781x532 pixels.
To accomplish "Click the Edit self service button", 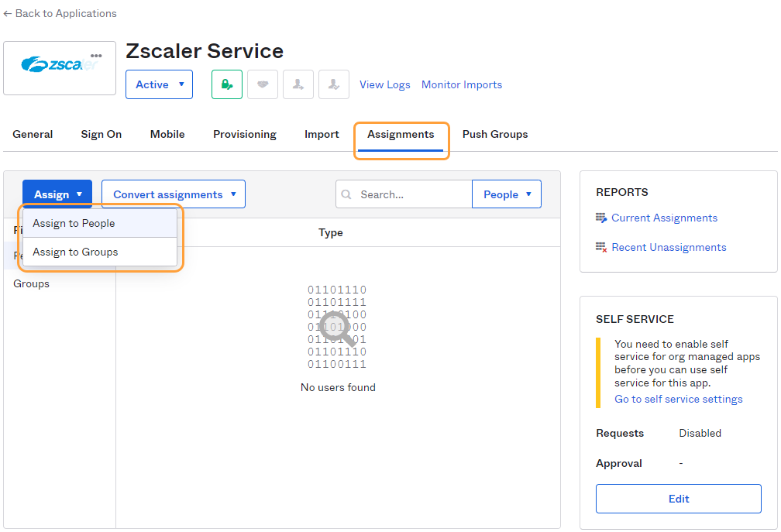I will pos(679,499).
